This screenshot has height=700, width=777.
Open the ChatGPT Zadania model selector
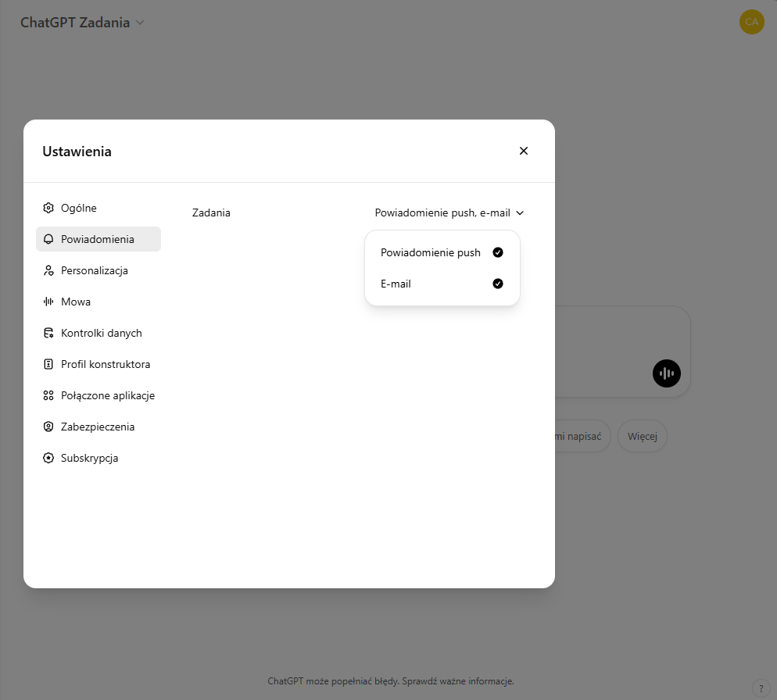point(82,23)
